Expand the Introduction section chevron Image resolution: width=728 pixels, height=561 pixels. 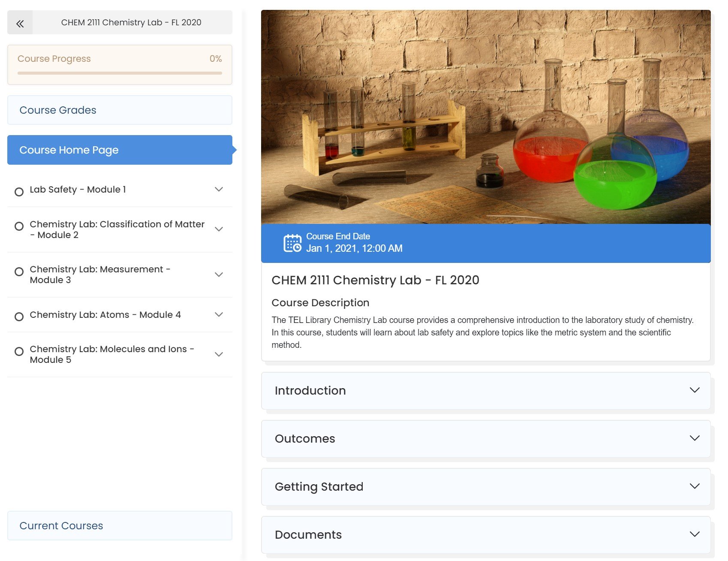[x=695, y=390]
